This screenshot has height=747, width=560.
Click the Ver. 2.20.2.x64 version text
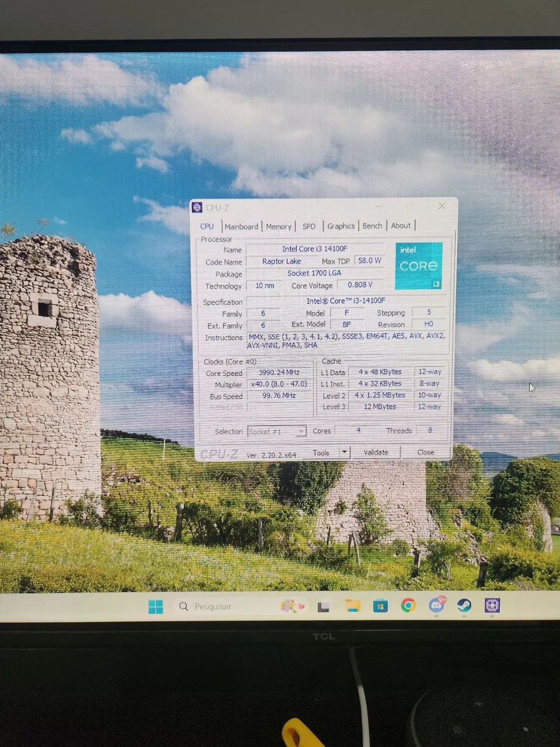click(271, 455)
